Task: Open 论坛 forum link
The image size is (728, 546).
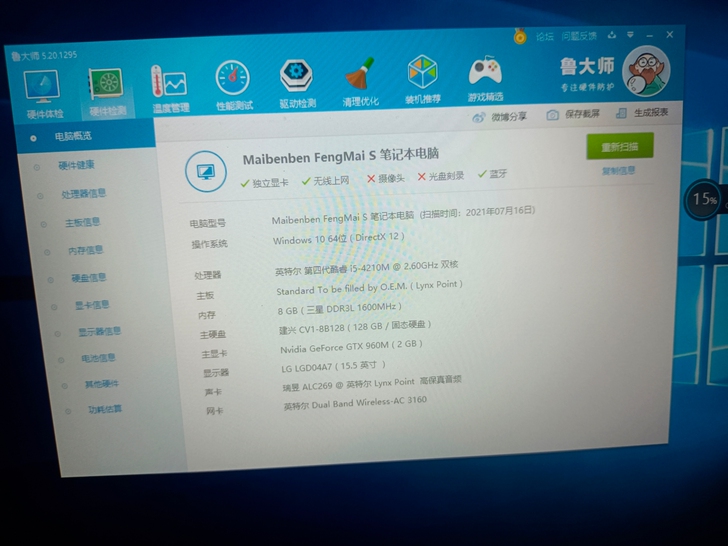Action: [545, 36]
